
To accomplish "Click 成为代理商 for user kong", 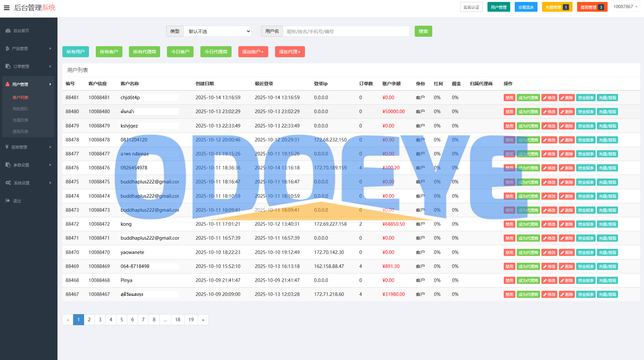I will pyautogui.click(x=528, y=224).
